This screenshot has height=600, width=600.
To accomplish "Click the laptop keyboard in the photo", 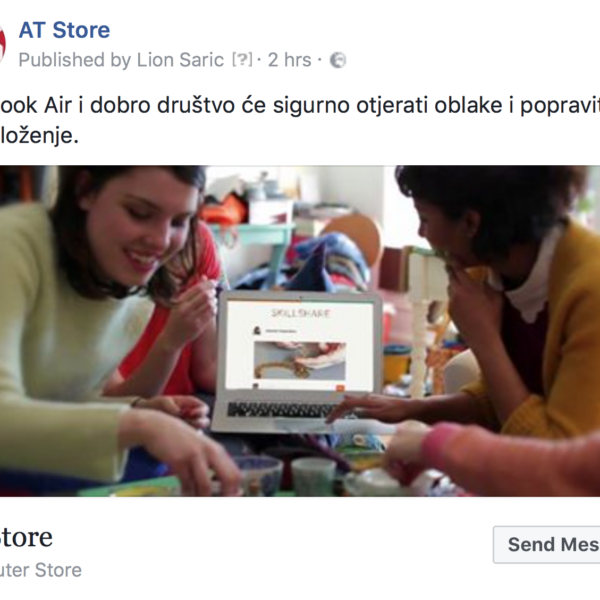I will click(285, 410).
